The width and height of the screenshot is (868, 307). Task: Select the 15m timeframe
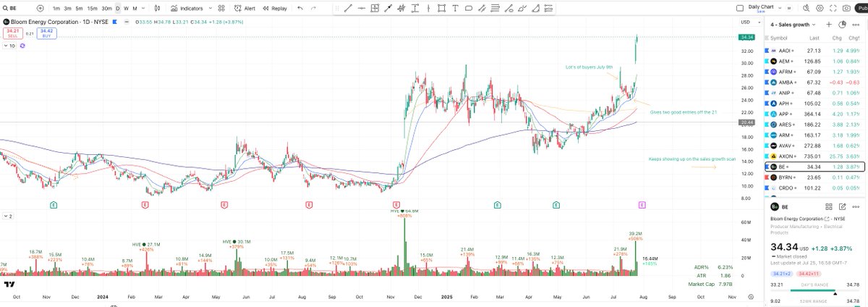[92, 8]
